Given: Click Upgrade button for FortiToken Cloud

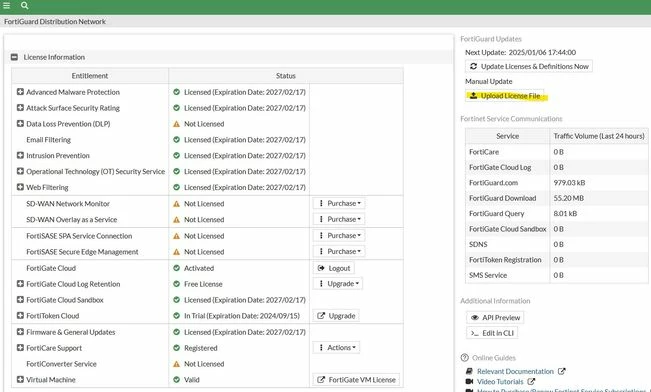Looking at the screenshot, I should (336, 316).
